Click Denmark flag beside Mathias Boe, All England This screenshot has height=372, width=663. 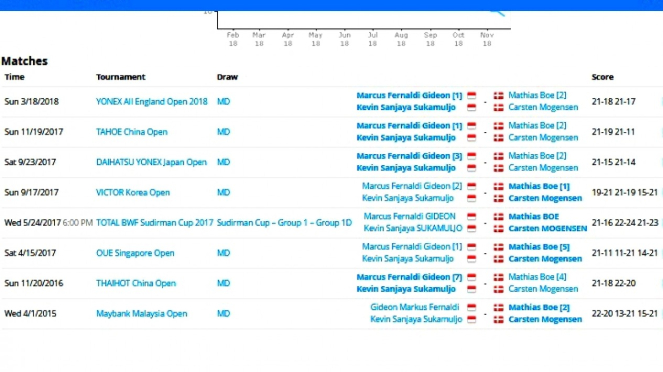coord(499,96)
